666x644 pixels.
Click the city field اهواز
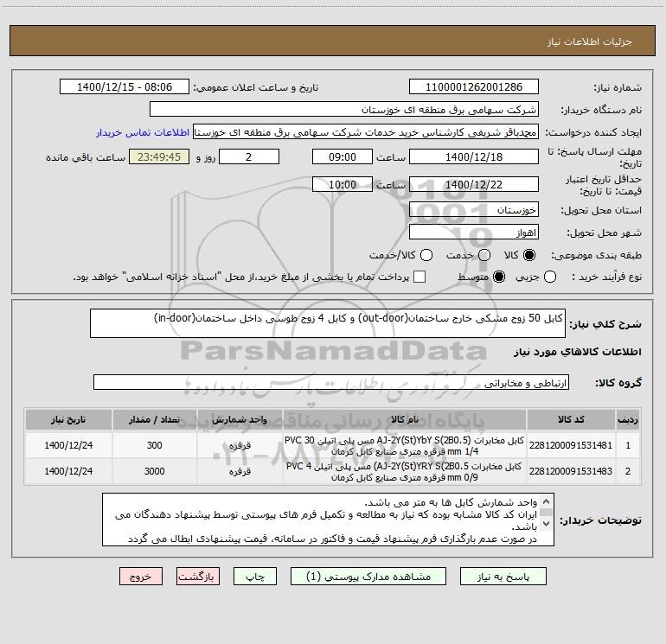[x=474, y=232]
